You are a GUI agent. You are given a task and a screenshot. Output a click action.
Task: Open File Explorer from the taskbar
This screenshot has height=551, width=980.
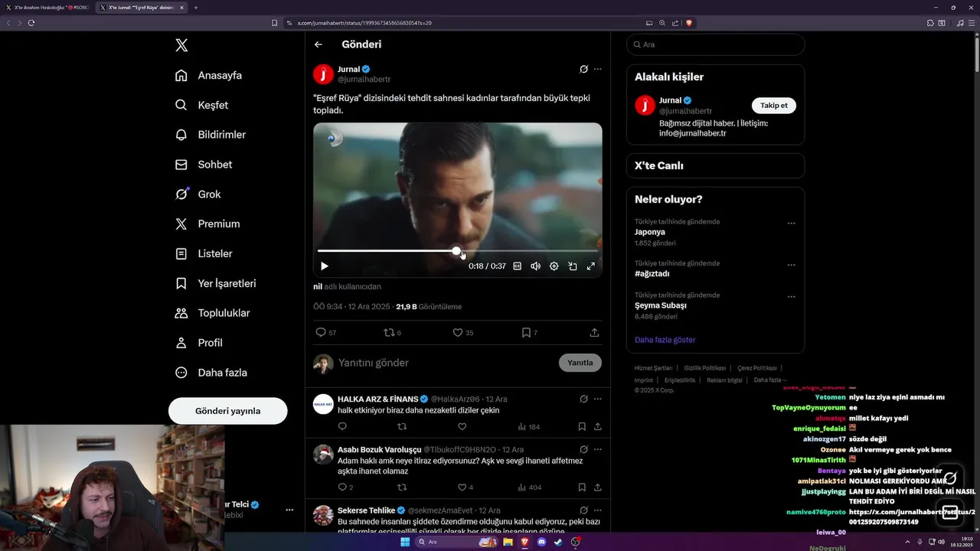[508, 542]
